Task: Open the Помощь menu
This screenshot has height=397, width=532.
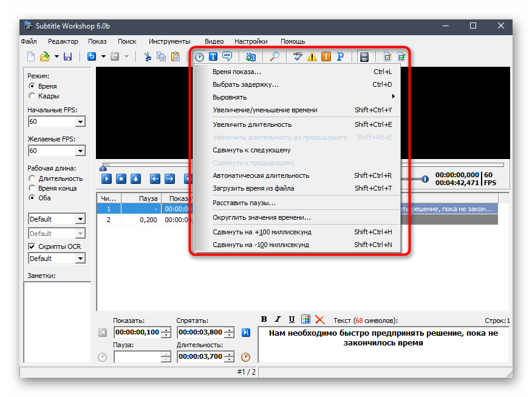Action: 293,41
